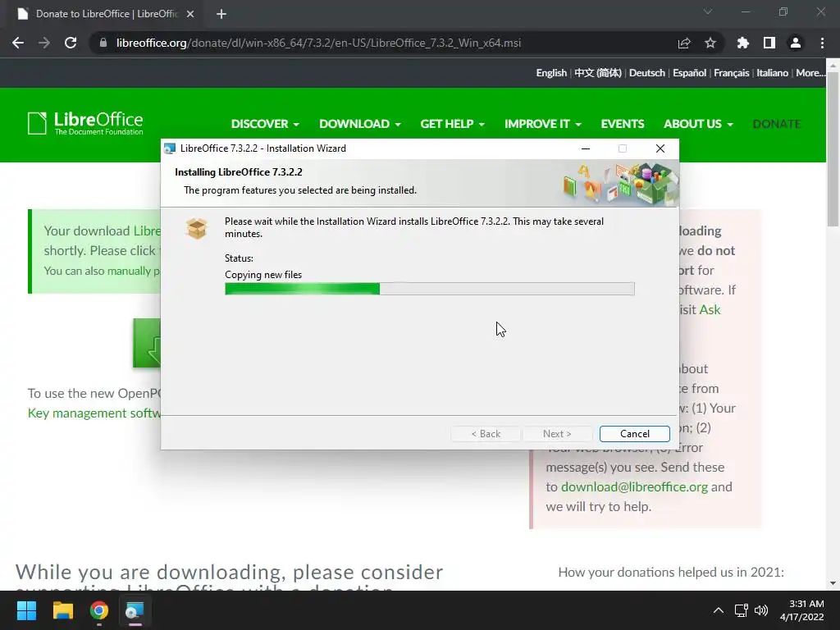Switch site language to Deutsch
Viewport: 840px width, 630px height.
(x=646, y=73)
